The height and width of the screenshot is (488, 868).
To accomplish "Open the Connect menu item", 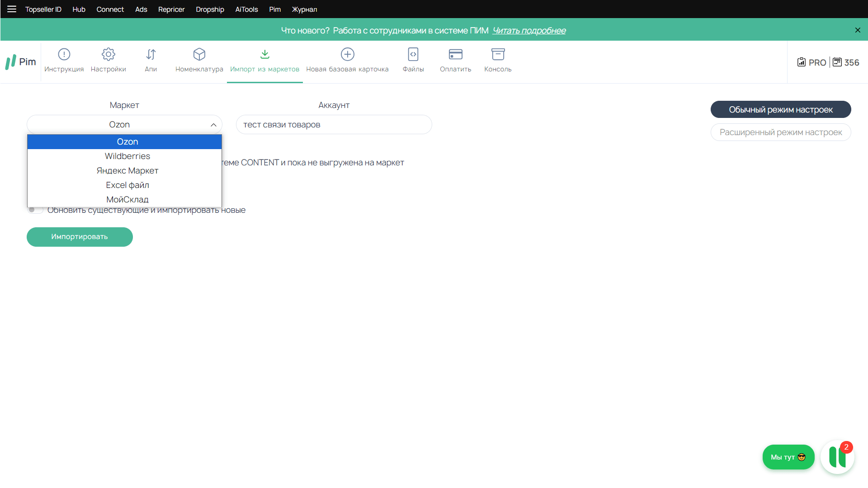I will tap(110, 9).
